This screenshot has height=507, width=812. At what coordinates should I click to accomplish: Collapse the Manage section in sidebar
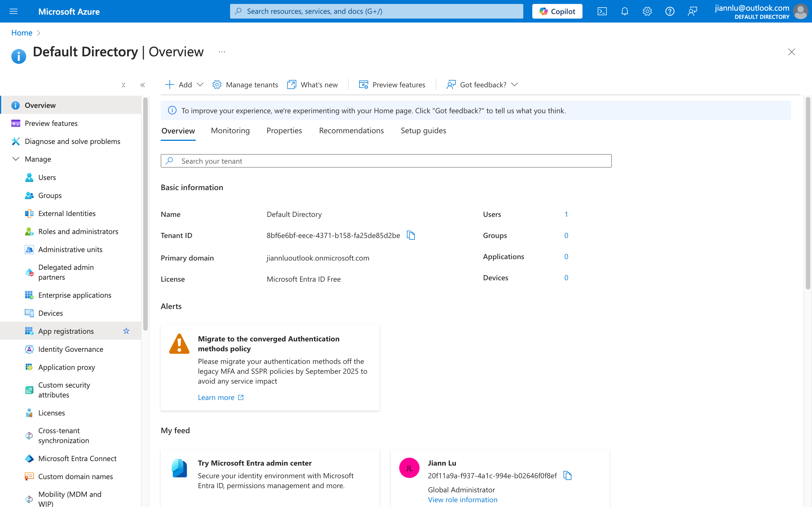tap(16, 159)
